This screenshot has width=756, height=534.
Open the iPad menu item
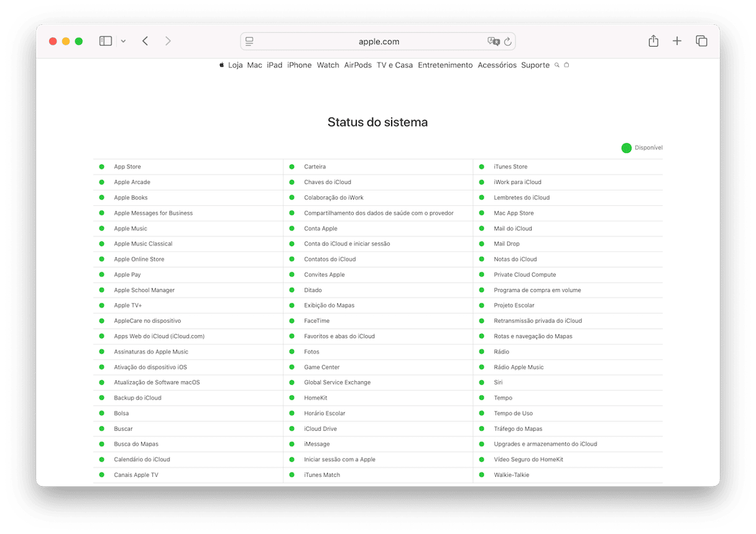[x=275, y=65]
